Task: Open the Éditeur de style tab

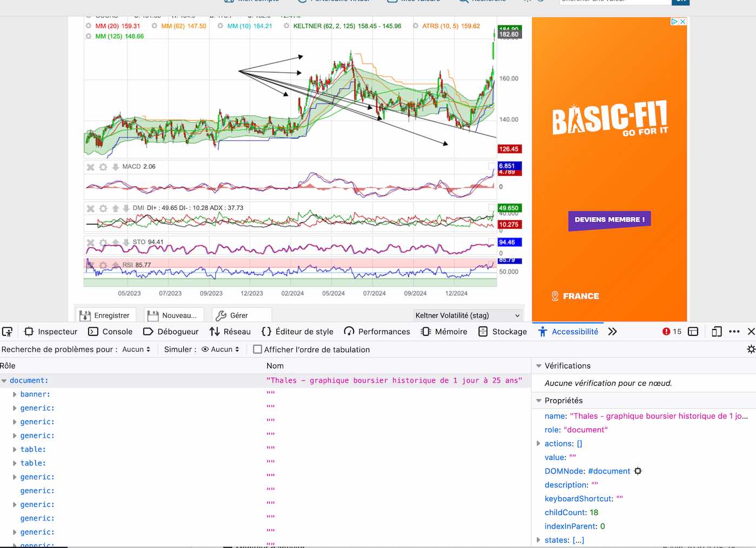Action: (x=297, y=332)
